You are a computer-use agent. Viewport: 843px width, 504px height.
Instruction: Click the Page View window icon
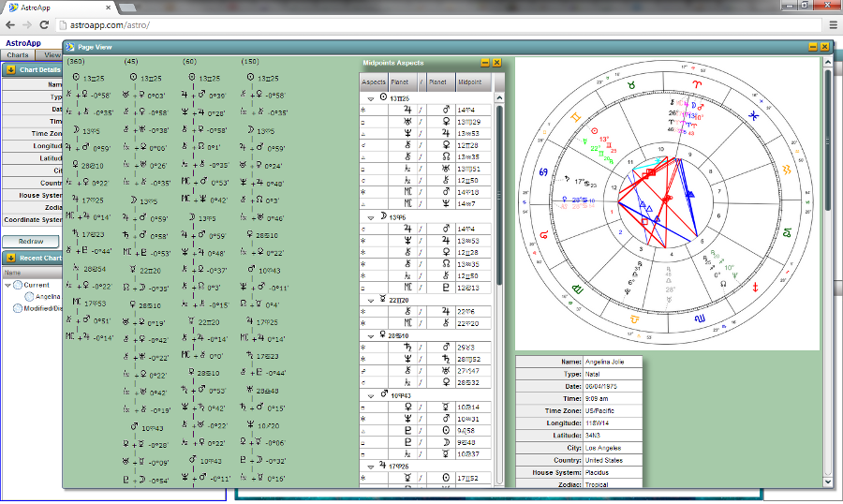tap(69, 46)
